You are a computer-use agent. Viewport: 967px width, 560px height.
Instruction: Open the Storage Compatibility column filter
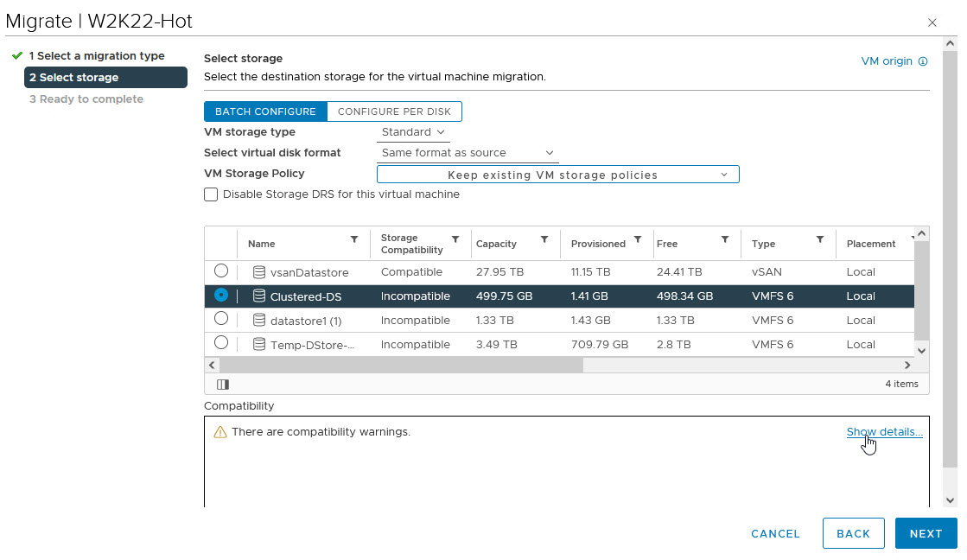pyautogui.click(x=455, y=239)
